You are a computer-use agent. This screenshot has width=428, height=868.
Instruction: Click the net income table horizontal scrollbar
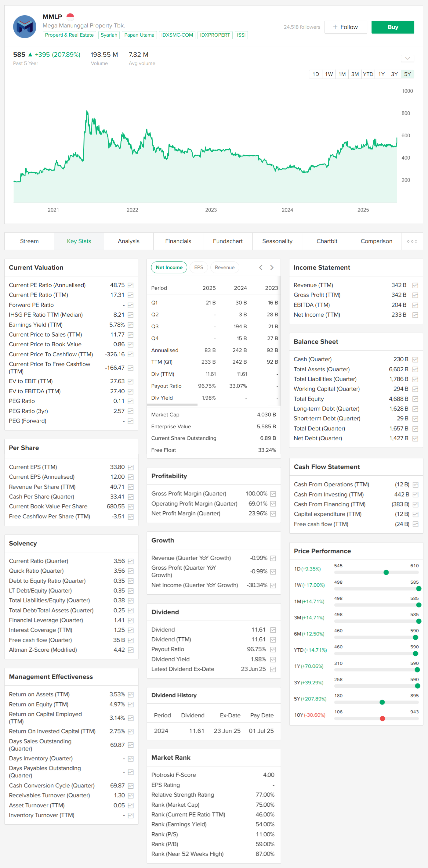[173, 405]
